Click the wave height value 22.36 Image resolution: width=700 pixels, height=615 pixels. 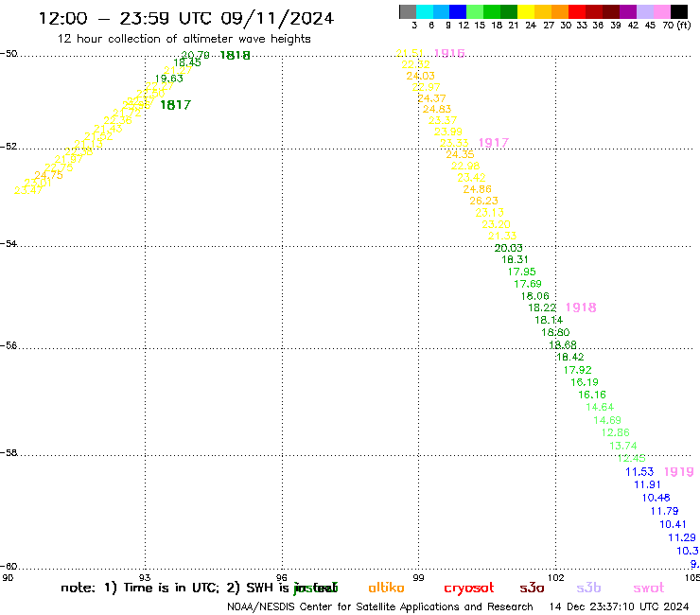pyautogui.click(x=118, y=120)
